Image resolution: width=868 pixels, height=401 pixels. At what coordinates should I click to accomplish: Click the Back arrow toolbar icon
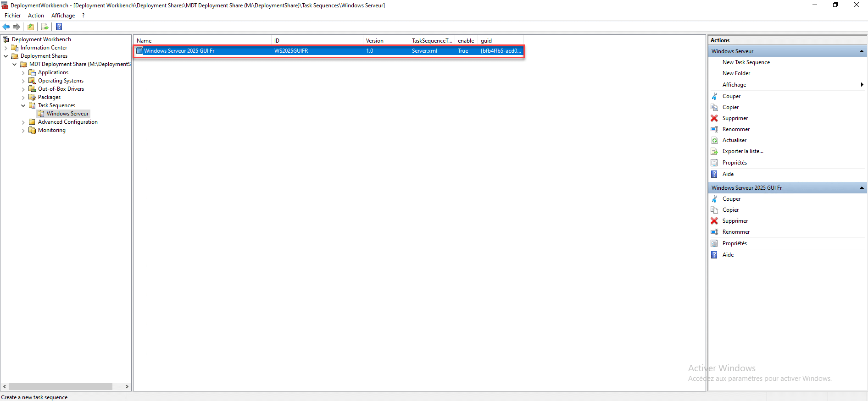pyautogui.click(x=6, y=27)
